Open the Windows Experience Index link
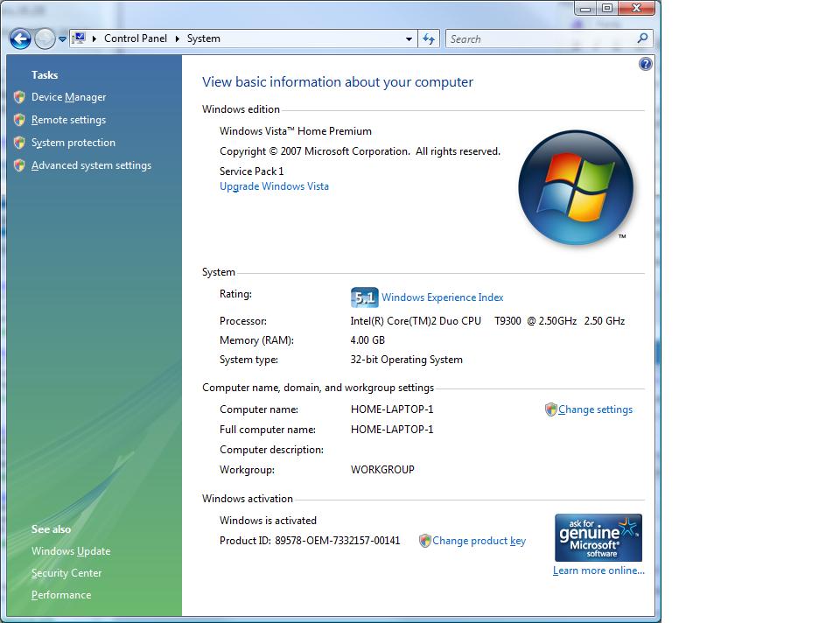Viewport: 840px width, 623px height. (x=442, y=297)
